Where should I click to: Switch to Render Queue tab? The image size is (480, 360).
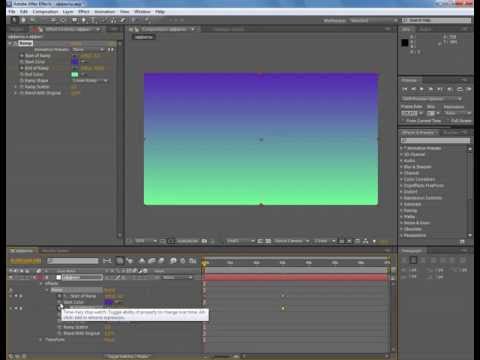pos(55,251)
